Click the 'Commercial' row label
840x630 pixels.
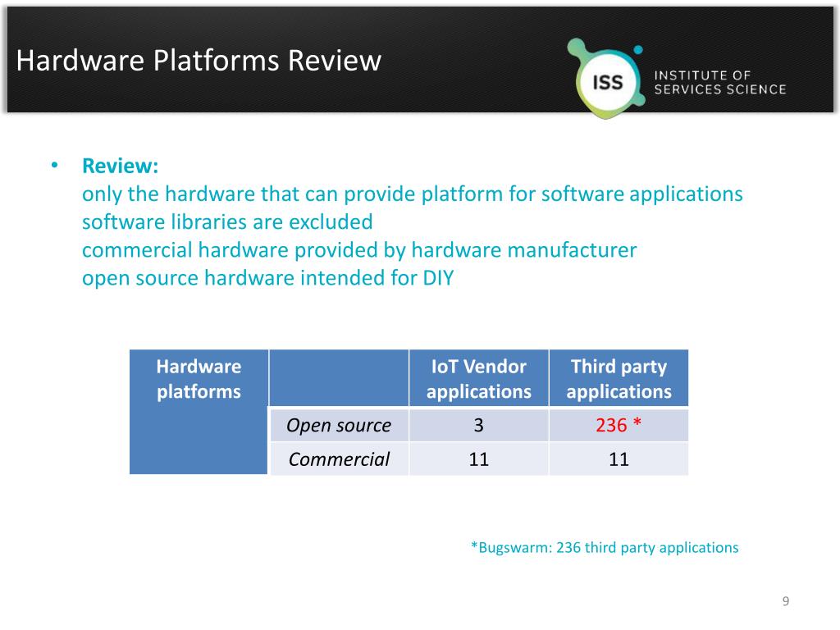[x=339, y=459]
